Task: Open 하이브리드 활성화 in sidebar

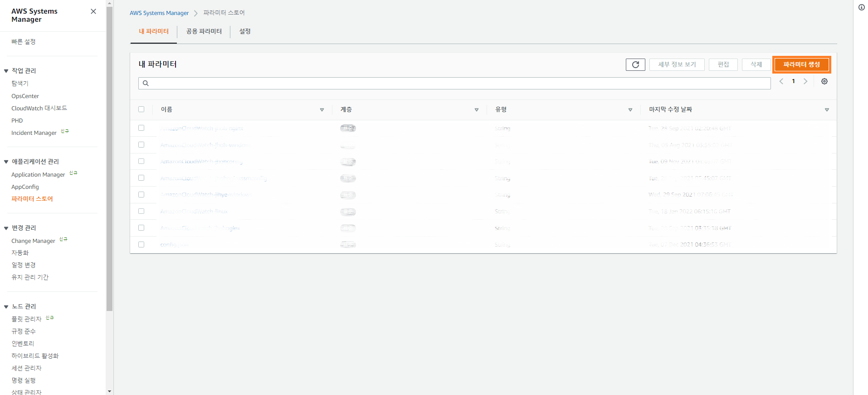Action: tap(35, 355)
